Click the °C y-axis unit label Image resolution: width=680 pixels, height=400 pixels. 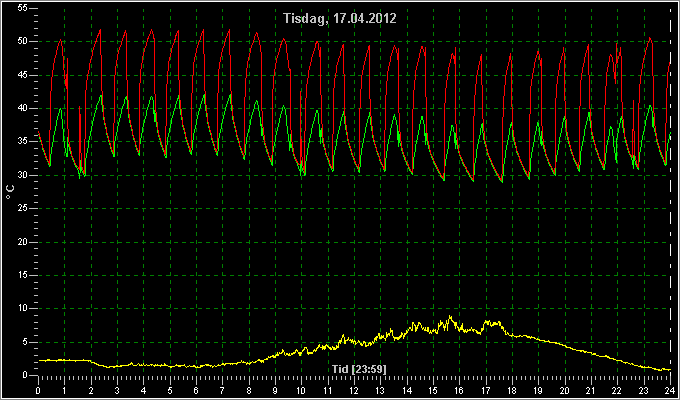10,192
